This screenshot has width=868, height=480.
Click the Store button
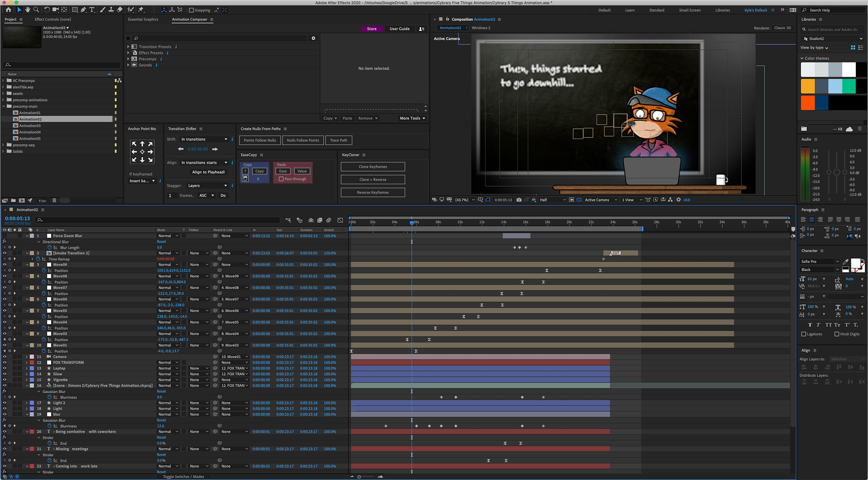pos(372,29)
